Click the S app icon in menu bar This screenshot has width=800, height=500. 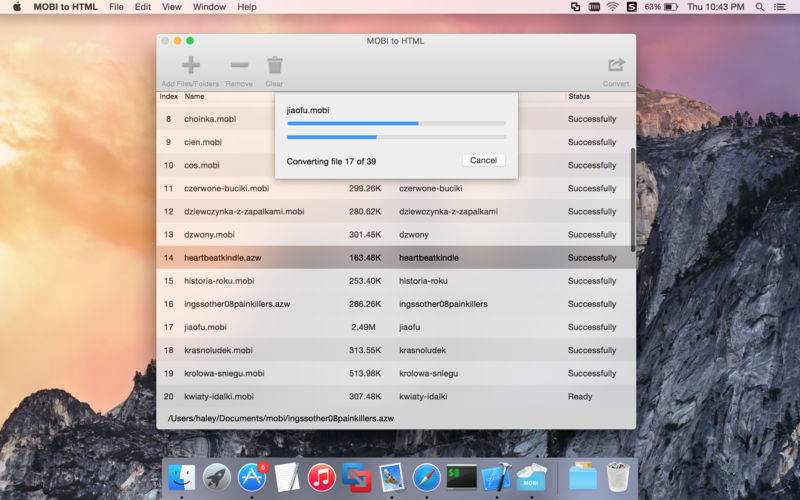point(632,7)
